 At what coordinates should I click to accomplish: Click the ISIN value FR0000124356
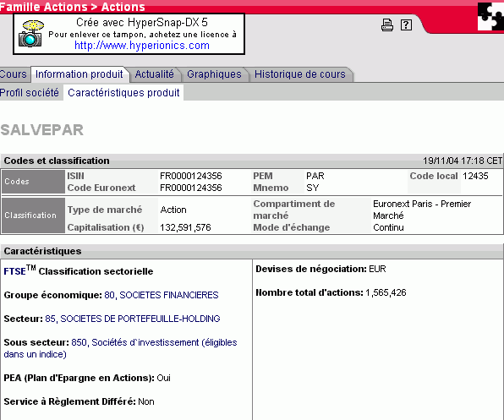(191, 176)
